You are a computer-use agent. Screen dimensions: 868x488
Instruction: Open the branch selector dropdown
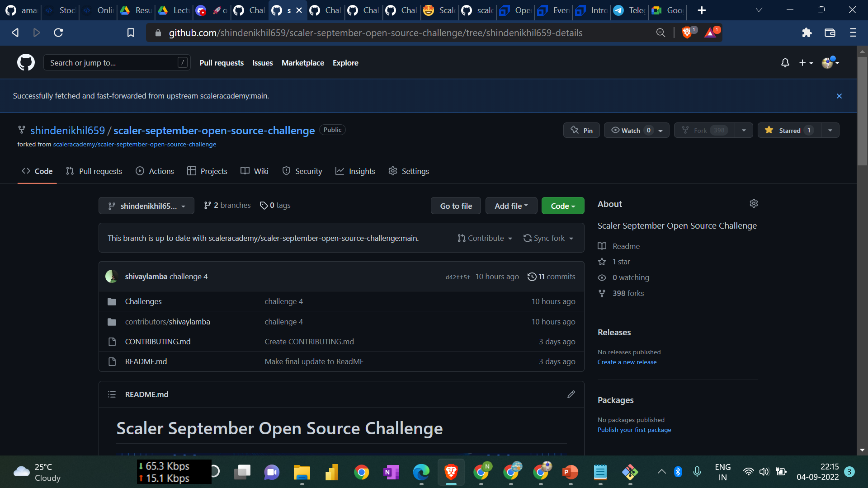[x=146, y=206]
